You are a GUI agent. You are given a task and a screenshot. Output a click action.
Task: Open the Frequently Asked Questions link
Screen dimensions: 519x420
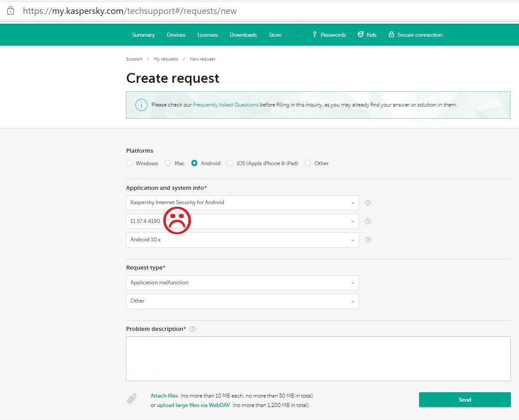point(225,105)
